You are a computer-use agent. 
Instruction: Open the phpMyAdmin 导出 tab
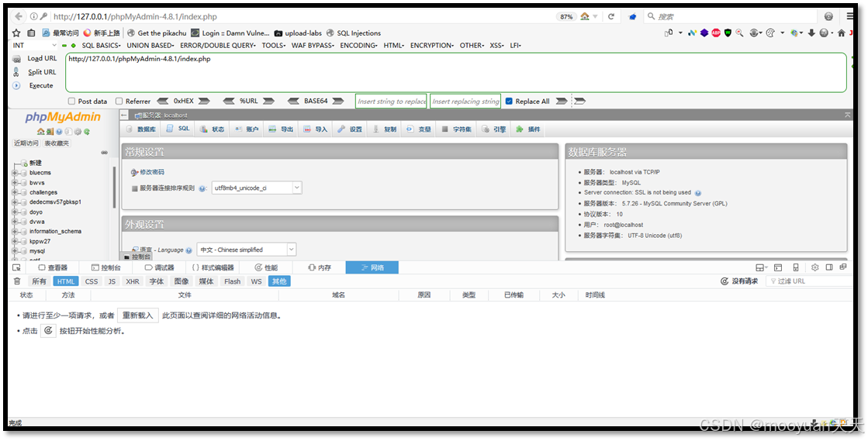281,129
